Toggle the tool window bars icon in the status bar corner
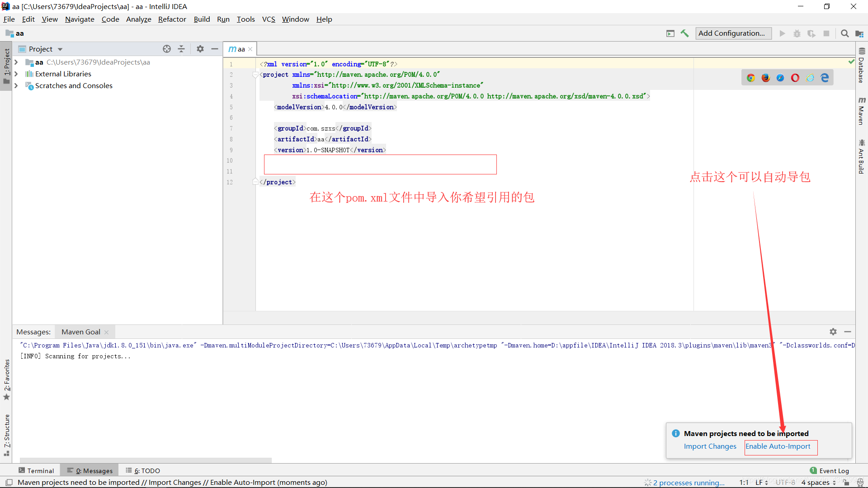The image size is (868, 488). coord(9,483)
